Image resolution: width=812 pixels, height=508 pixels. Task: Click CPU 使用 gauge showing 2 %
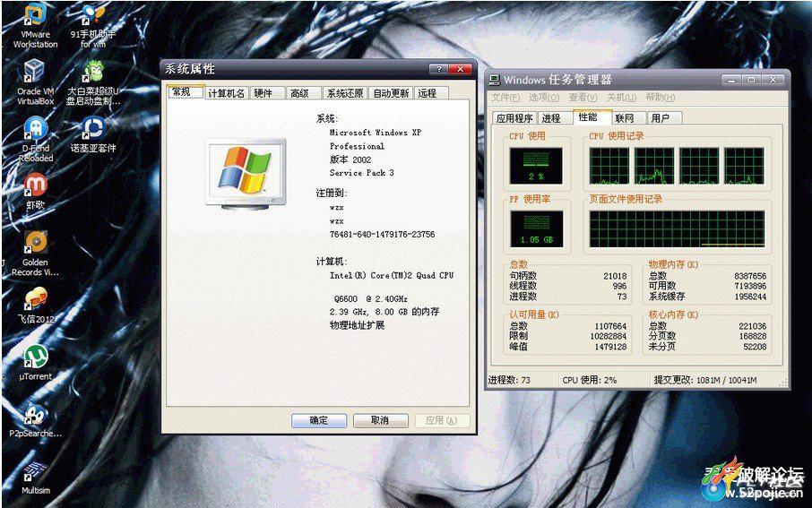(x=536, y=166)
